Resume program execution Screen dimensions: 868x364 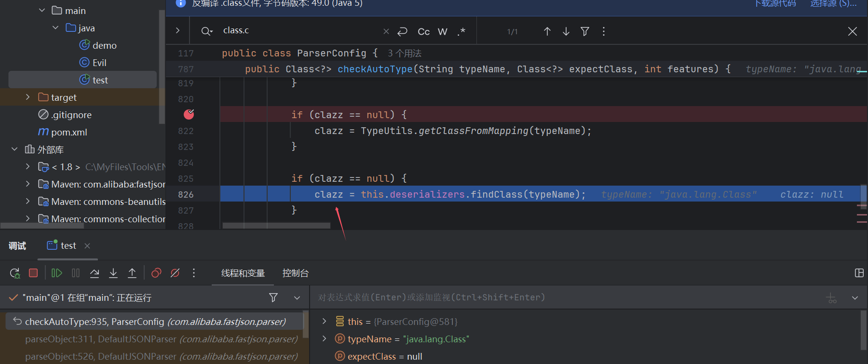tap(56, 273)
